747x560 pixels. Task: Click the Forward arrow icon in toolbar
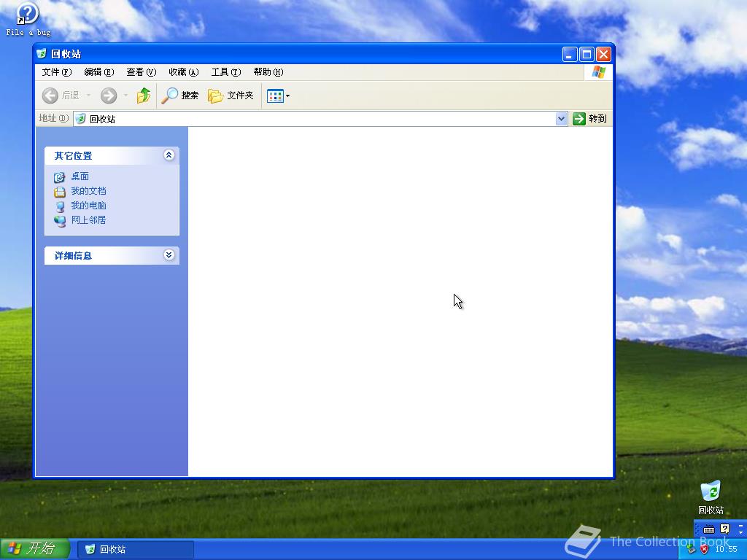click(109, 96)
